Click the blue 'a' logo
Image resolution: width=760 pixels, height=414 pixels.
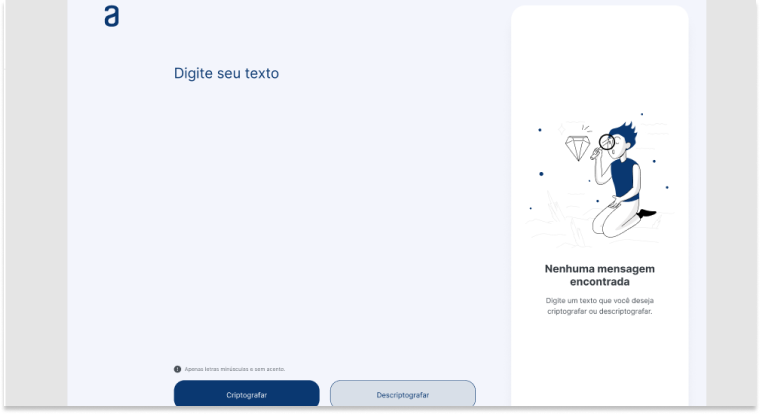(111, 16)
